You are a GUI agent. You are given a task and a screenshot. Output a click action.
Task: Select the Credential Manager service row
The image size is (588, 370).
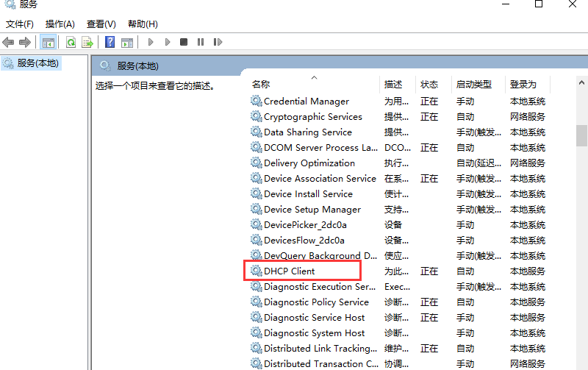pos(306,102)
